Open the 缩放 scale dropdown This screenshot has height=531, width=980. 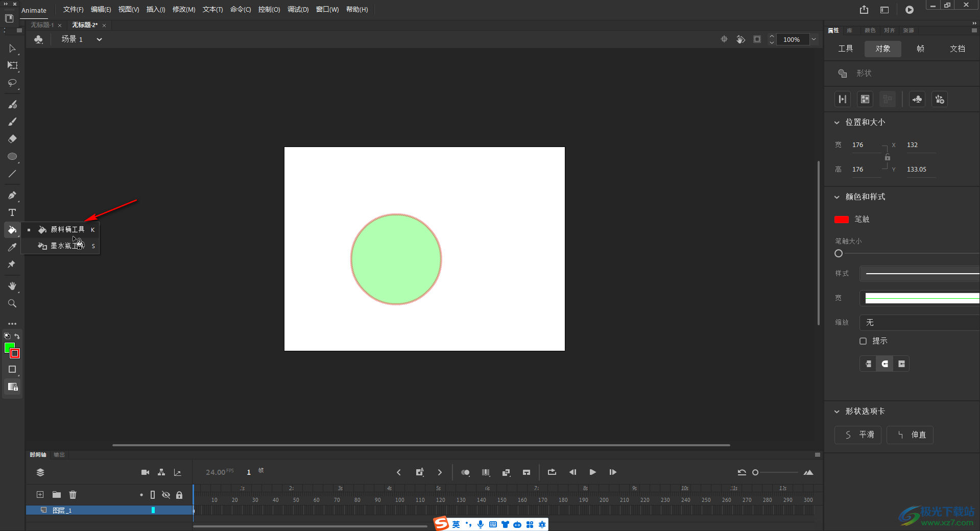[x=920, y=323]
